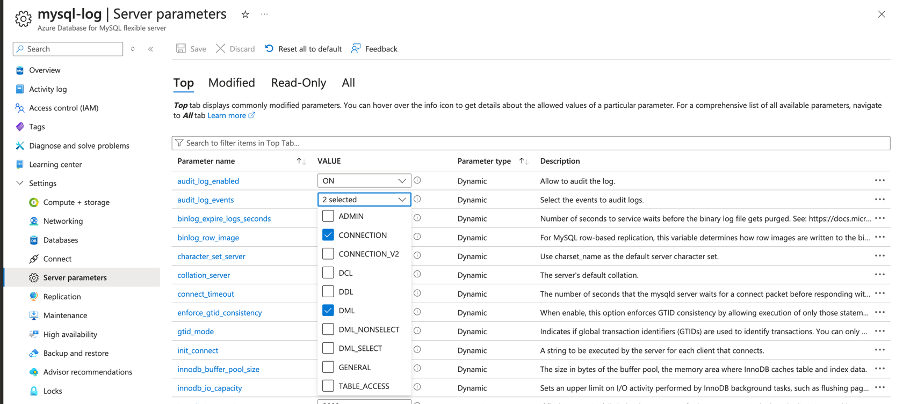The width and height of the screenshot is (904, 404).
Task: Open Access control (IAM) page
Action: (63, 108)
